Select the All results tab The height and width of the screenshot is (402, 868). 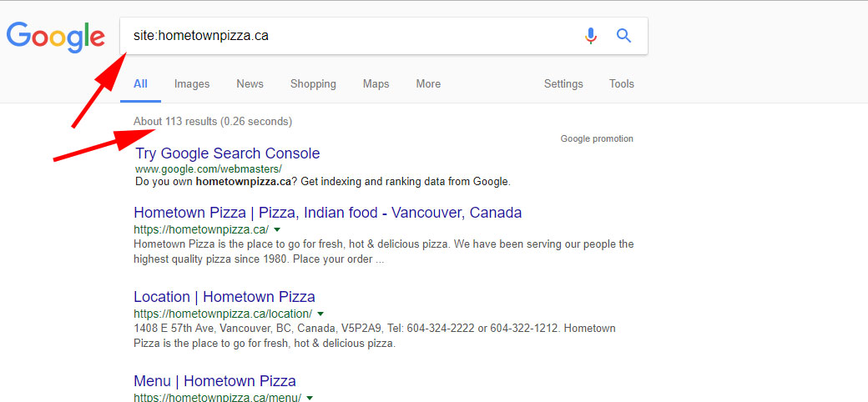pyautogui.click(x=140, y=84)
